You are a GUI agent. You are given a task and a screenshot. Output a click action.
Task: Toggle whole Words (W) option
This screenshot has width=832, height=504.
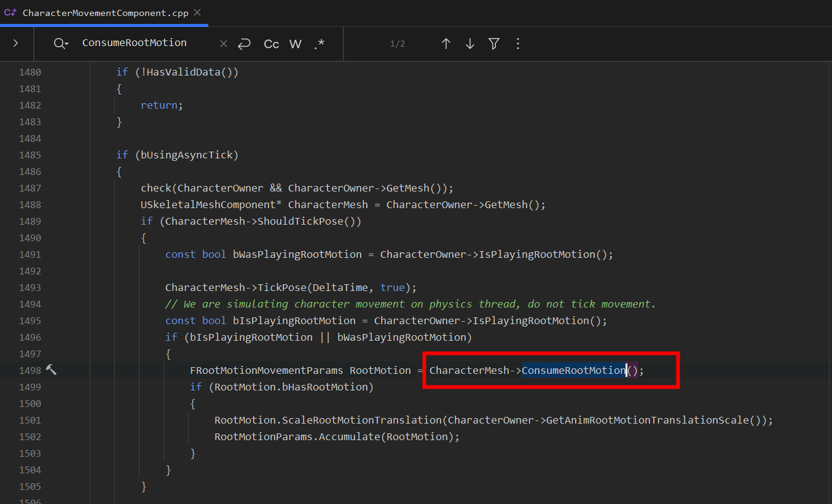tap(296, 44)
